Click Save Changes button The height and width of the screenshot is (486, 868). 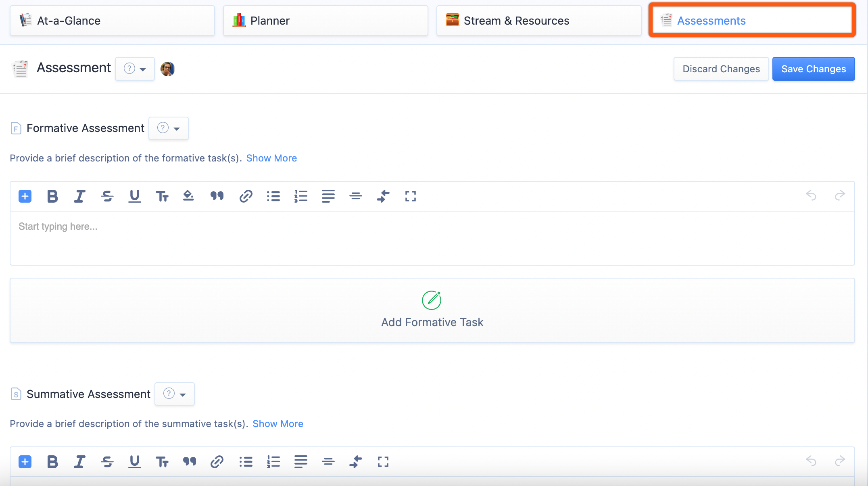click(813, 69)
